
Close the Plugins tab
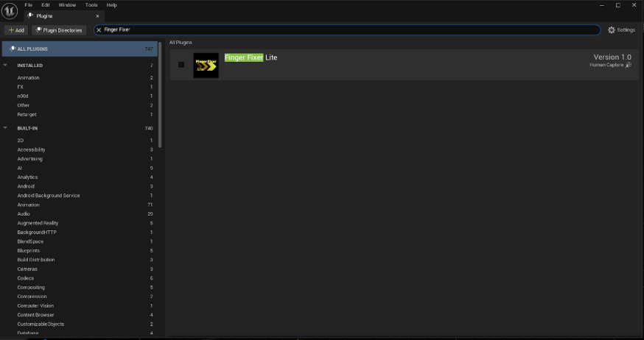tap(97, 16)
